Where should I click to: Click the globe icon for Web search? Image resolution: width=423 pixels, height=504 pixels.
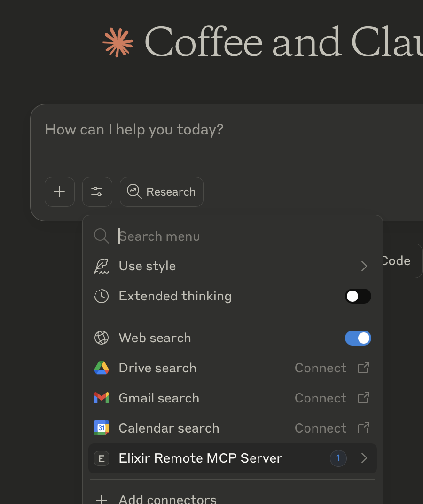[101, 338]
